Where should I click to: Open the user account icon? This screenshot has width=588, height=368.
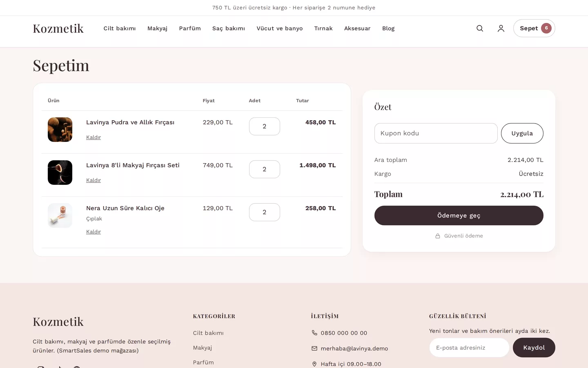pyautogui.click(x=501, y=28)
